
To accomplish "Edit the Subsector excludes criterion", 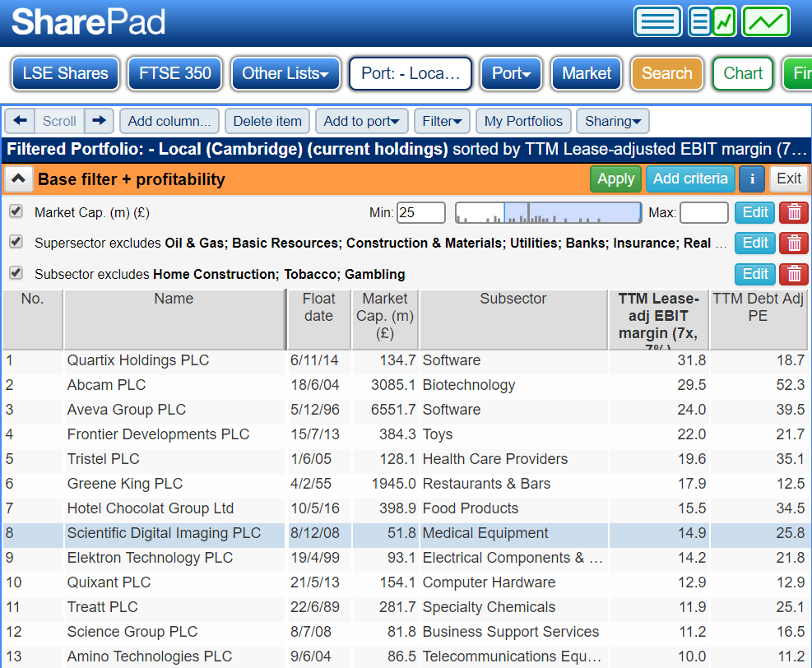I will (x=755, y=274).
